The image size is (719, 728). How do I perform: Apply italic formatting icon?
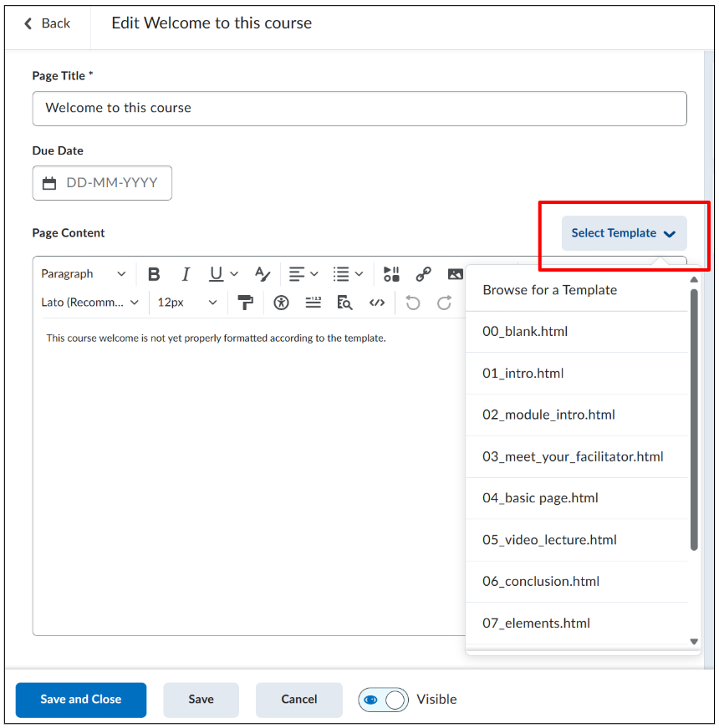coord(186,274)
